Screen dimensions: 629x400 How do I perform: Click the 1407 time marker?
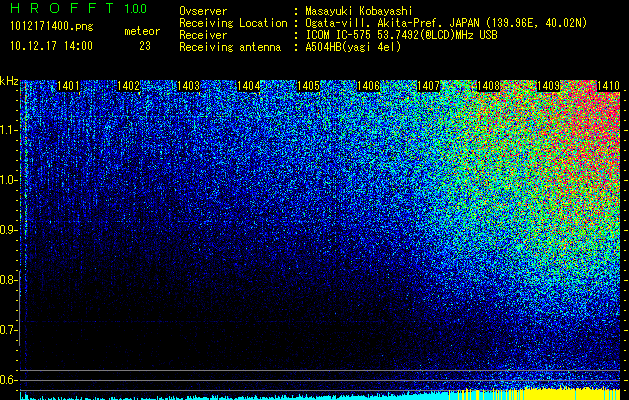(428, 86)
